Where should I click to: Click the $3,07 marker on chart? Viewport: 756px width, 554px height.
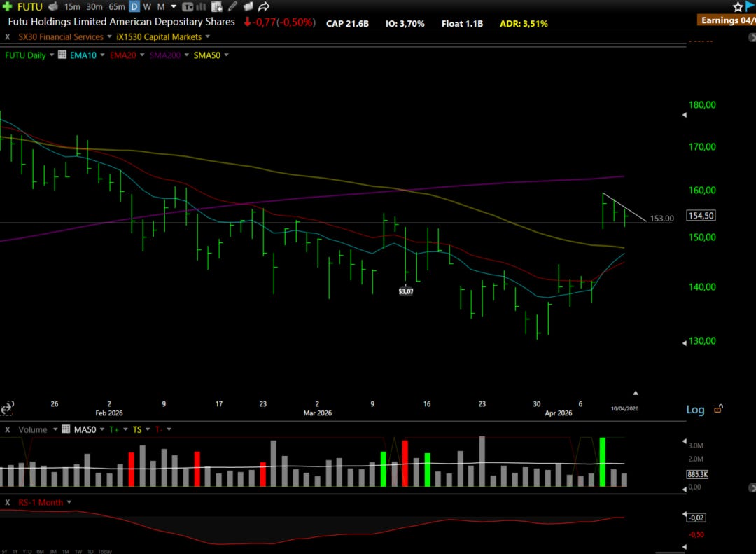pos(406,291)
